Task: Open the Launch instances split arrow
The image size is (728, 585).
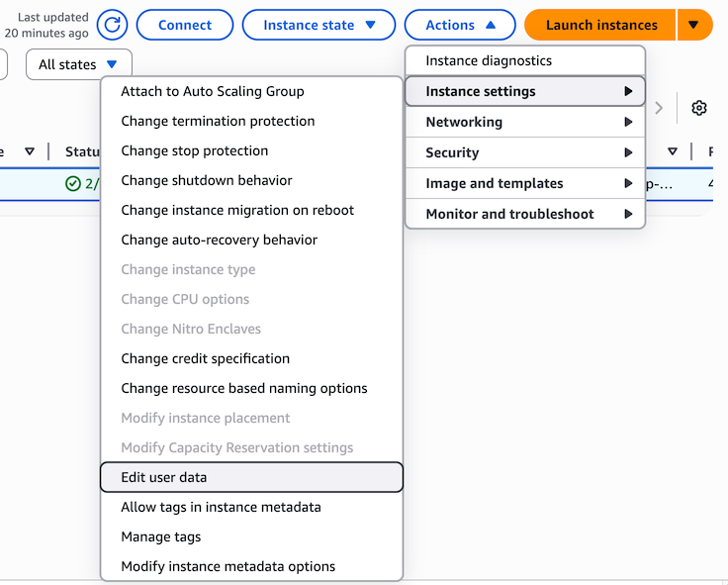Action: [694, 25]
